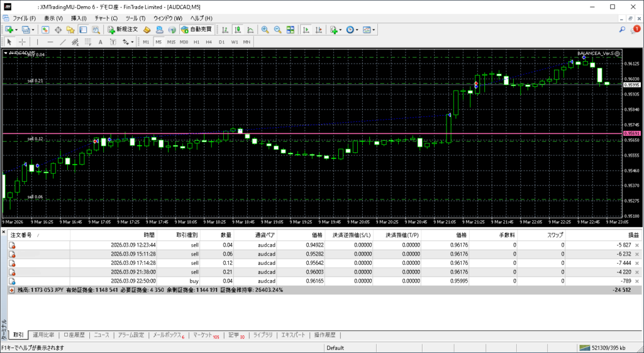
Task: Zoom in on the chart
Action: click(x=265, y=30)
